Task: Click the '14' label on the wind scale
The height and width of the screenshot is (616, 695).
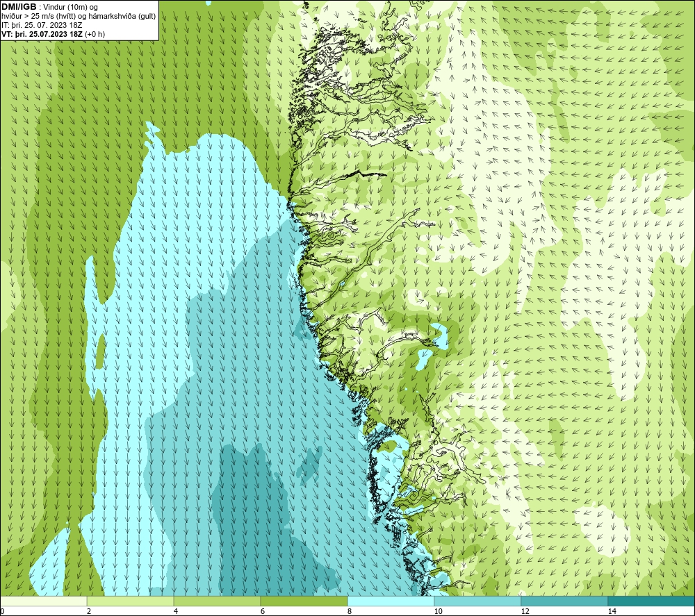Action: coord(612,612)
